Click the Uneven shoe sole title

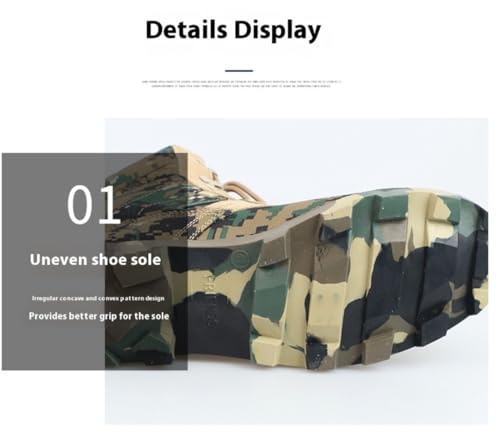click(x=95, y=260)
